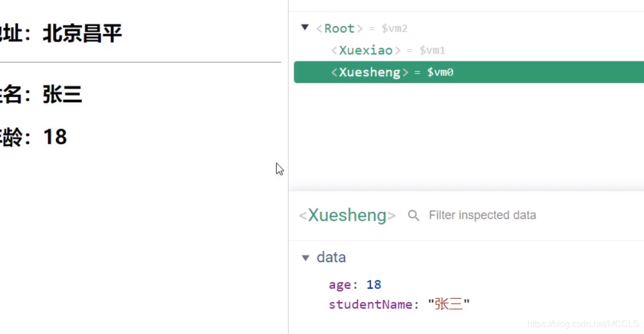Click the studentName value "张三"

[448, 304]
